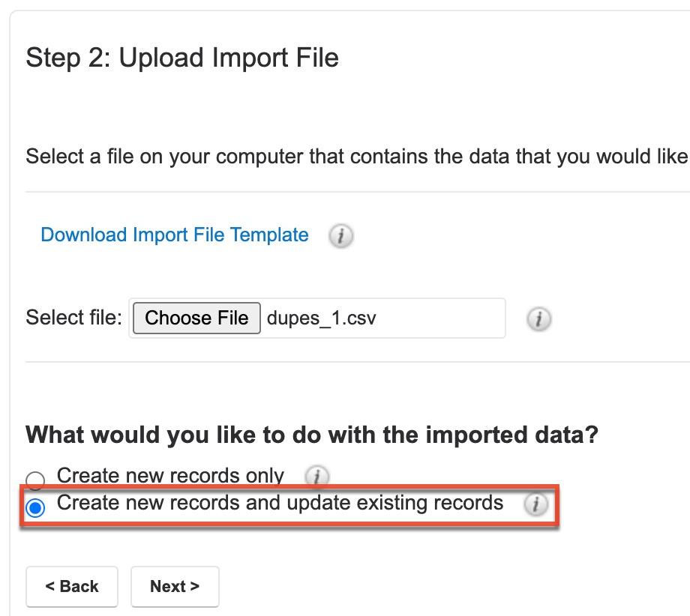Click the info icon next to file selector

(538, 318)
